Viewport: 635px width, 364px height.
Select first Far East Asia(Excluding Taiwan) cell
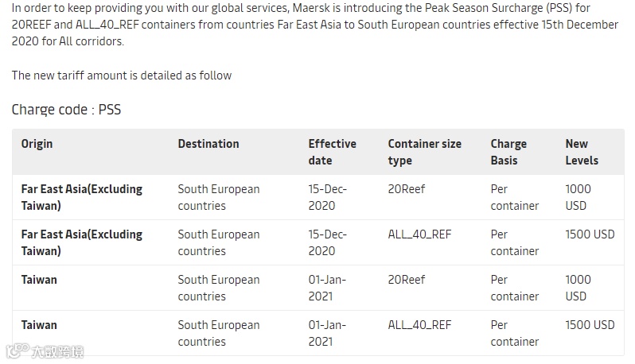point(81,197)
